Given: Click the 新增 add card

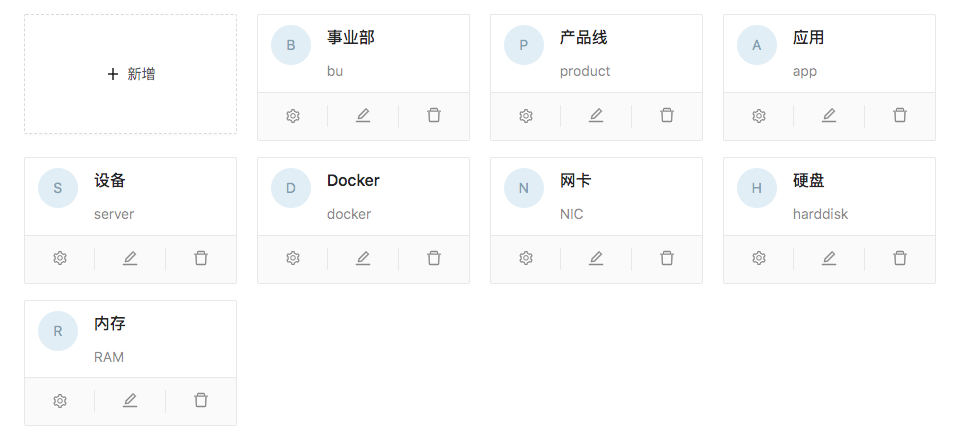Looking at the screenshot, I should click(131, 74).
